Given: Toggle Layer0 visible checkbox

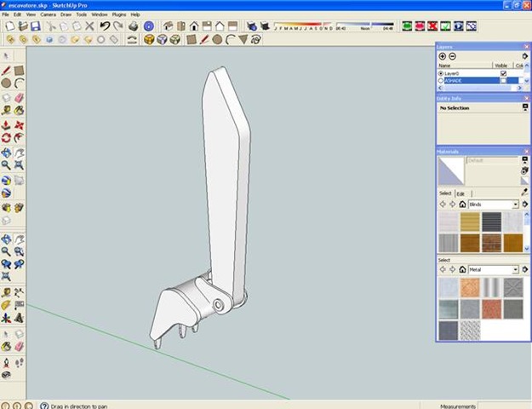Looking at the screenshot, I should [503, 73].
